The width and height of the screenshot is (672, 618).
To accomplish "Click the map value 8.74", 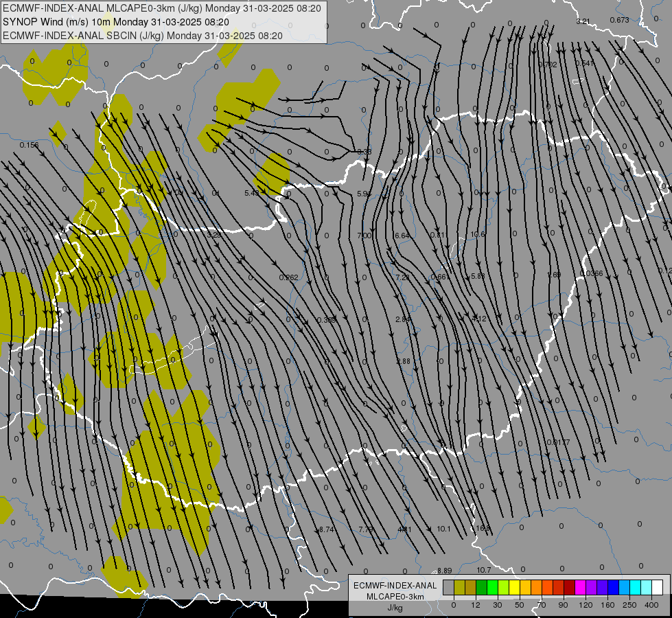I will pos(327,529).
